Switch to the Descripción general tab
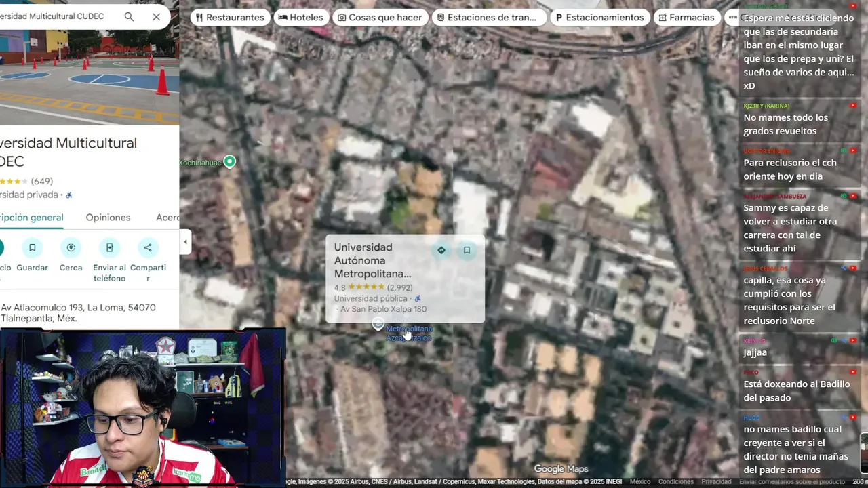Viewport: 868px width, 488px height. (32, 218)
